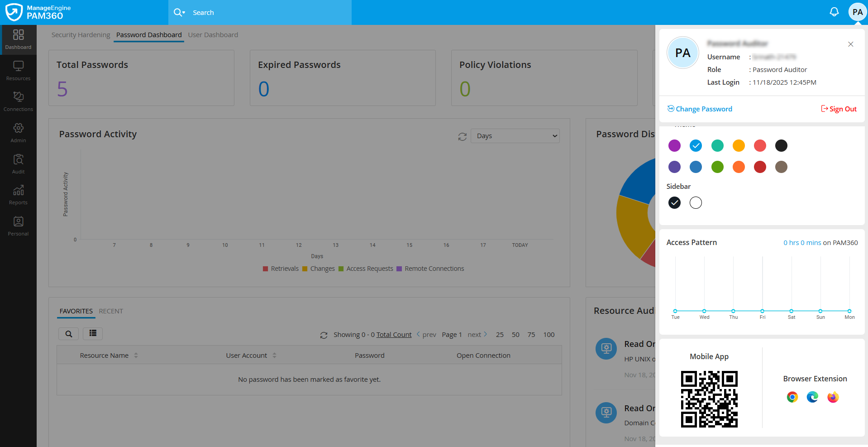868x447 pixels.
Task: Toggle sorting on Resource Name column
Action: click(135, 355)
